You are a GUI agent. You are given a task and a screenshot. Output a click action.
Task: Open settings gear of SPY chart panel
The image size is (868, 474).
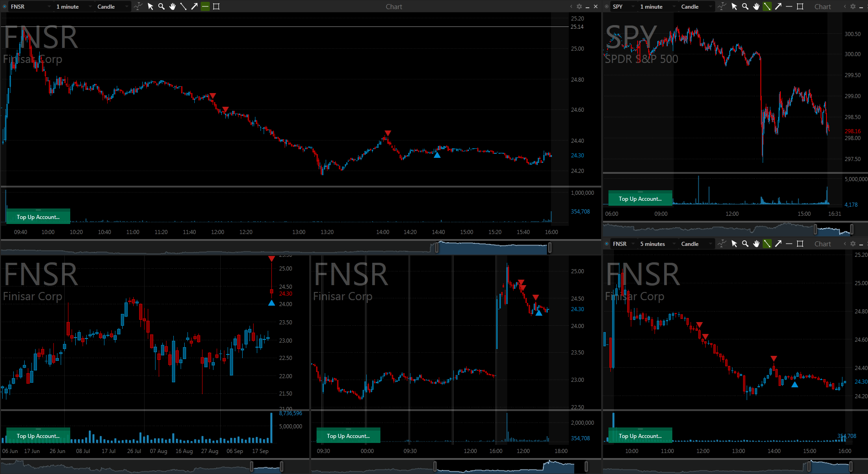coord(853,6)
